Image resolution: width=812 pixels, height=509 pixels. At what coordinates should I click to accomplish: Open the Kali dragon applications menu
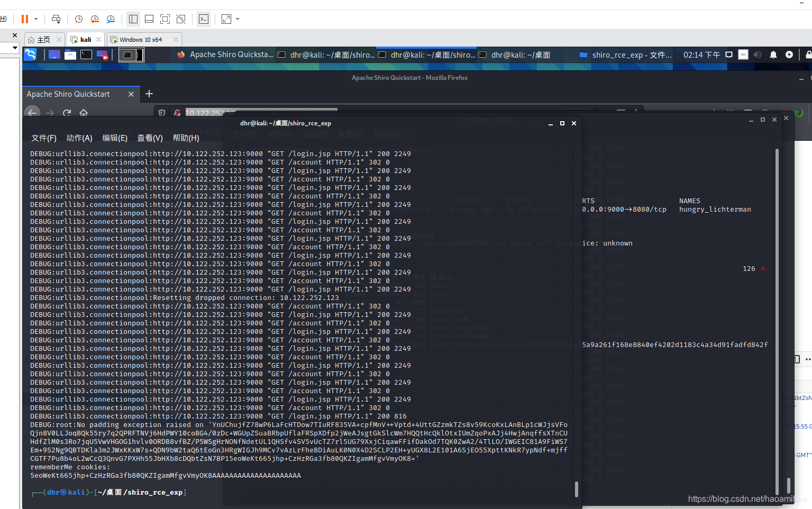click(x=30, y=54)
